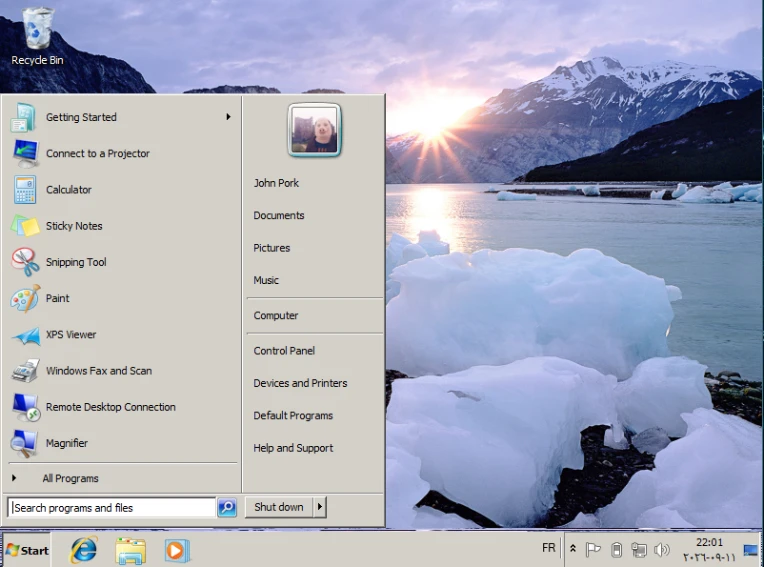Click the Search programs and files field
764x567 pixels.
coord(112,508)
